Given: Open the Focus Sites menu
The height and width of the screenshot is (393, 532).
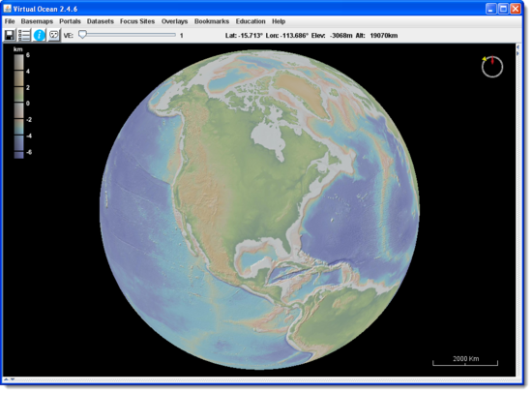Looking at the screenshot, I should pyautogui.click(x=137, y=21).
